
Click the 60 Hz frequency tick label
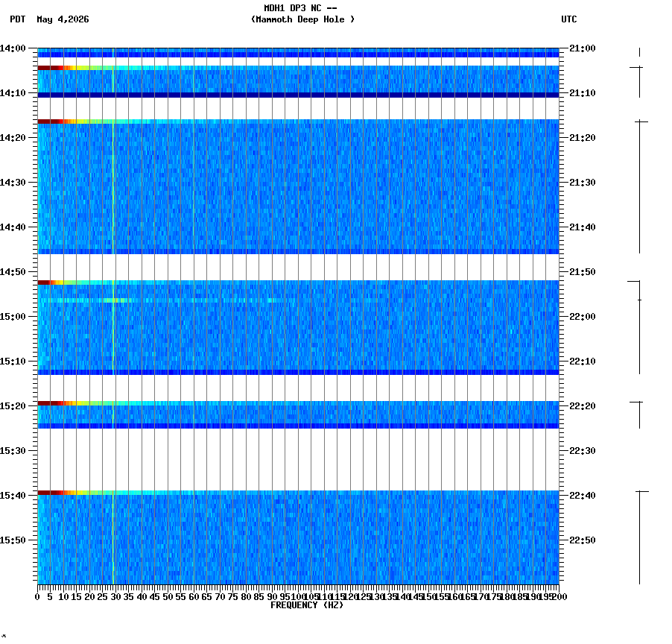[x=194, y=597]
